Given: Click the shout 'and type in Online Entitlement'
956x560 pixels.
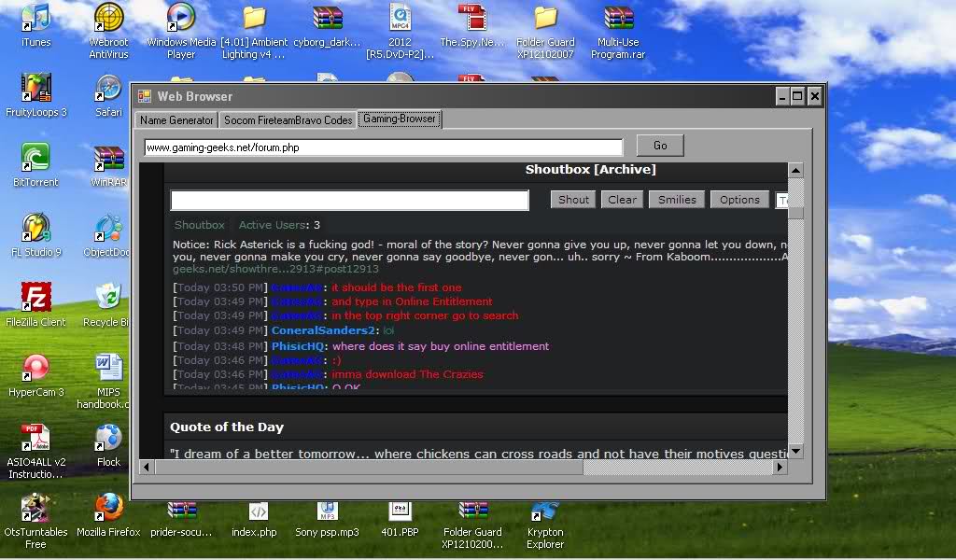Looking at the screenshot, I should click(412, 301).
